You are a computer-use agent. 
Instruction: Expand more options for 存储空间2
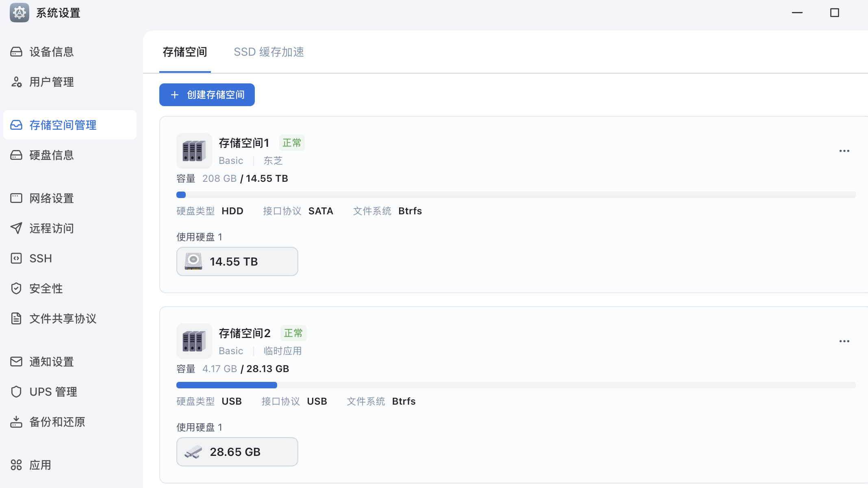point(844,341)
